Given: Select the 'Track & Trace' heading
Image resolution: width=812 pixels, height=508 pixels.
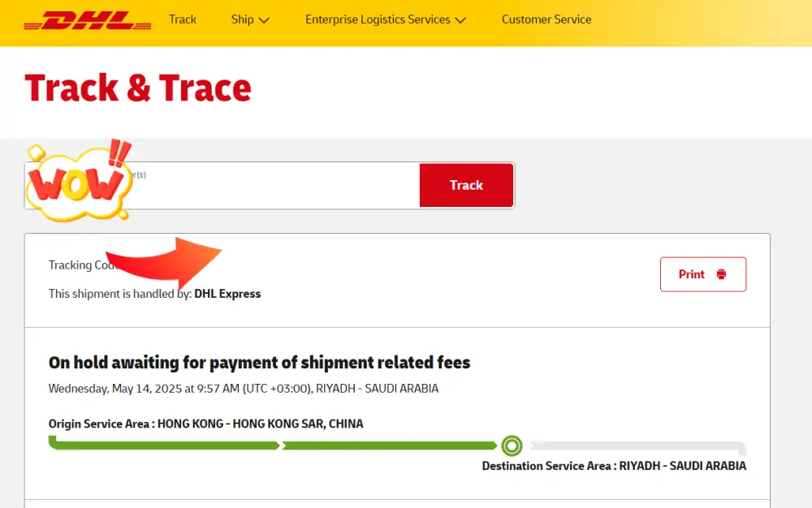Looking at the screenshot, I should point(138,88).
